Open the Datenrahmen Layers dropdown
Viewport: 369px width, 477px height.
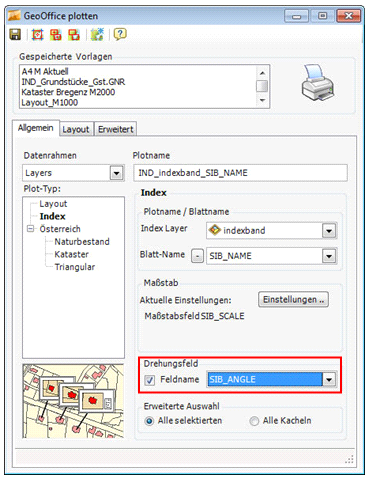pyautogui.click(x=116, y=173)
